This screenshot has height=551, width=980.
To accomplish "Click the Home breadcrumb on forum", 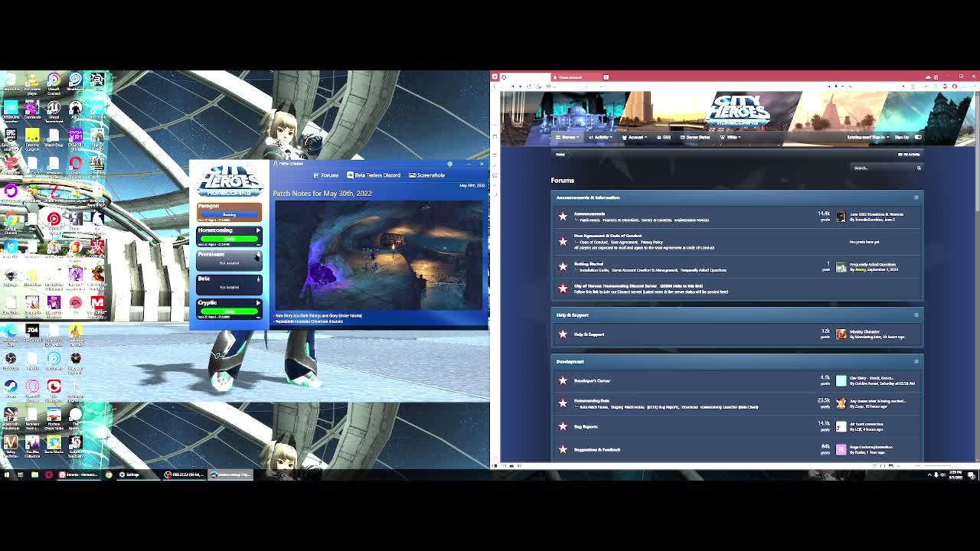I will click(560, 155).
